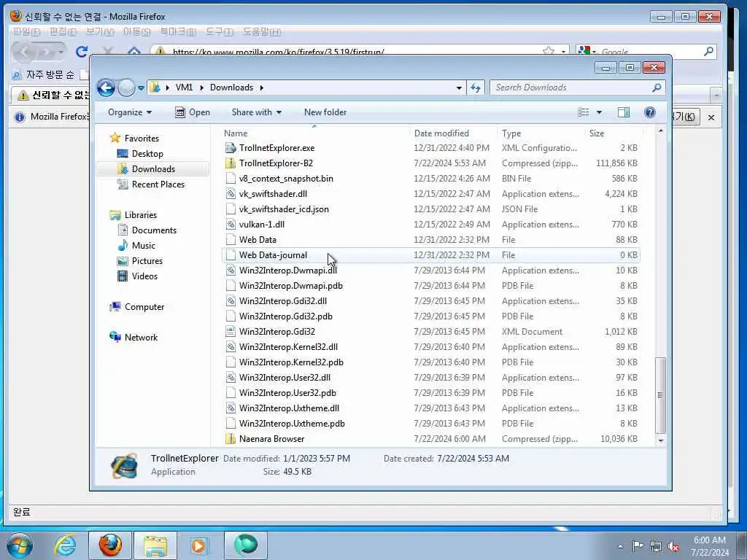Click file list vertical scrollbar thumb
This screenshot has width=747, height=560.
(x=660, y=395)
